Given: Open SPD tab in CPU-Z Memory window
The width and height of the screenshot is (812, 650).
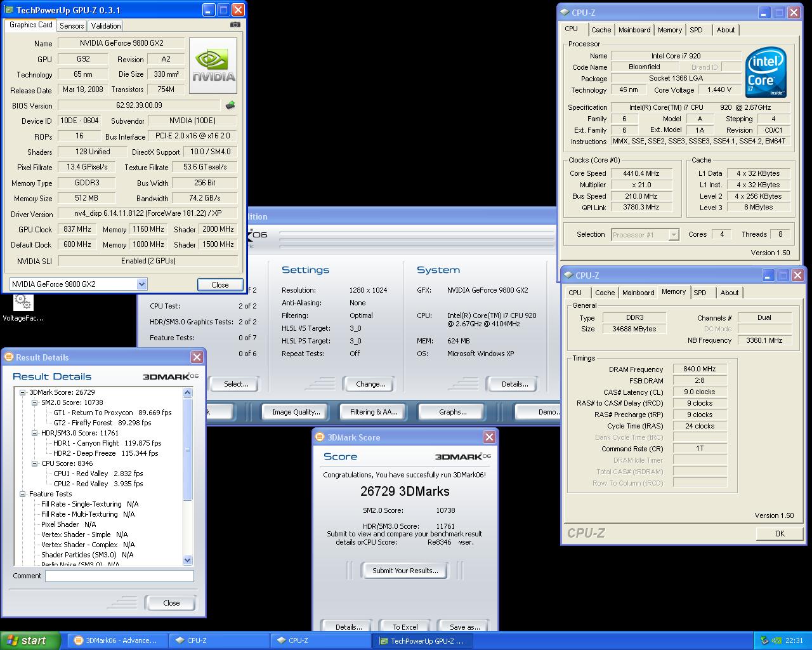Looking at the screenshot, I should tap(700, 293).
